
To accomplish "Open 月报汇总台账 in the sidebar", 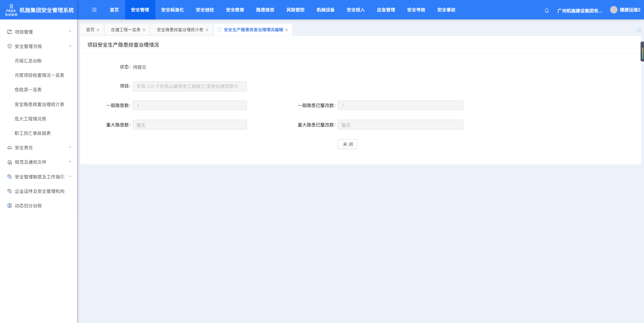I will click(x=28, y=61).
